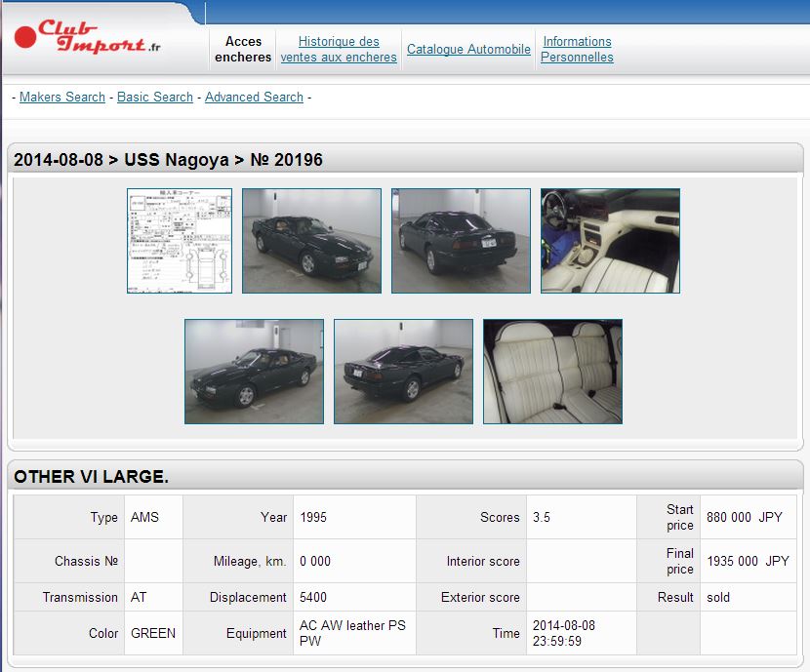The height and width of the screenshot is (672, 810).
Task: Click the OTHER VI LARGE heading
Action: [x=91, y=476]
